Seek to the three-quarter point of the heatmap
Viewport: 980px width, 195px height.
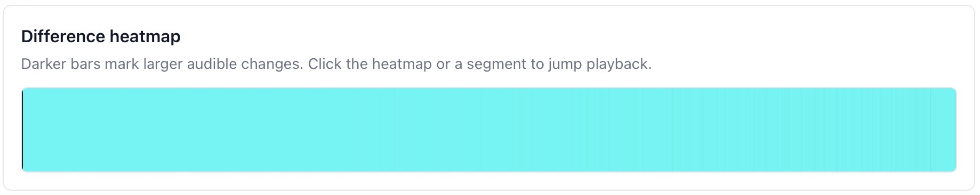pos(722,130)
